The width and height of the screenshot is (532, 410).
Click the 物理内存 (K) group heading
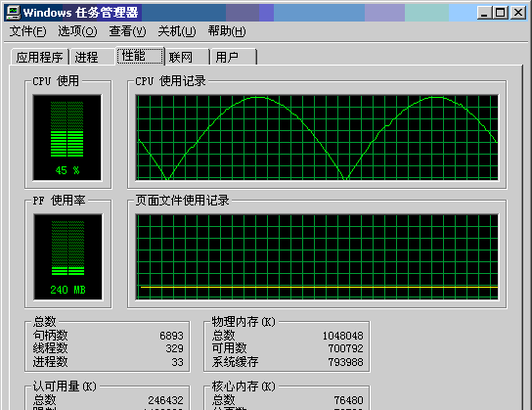tap(244, 321)
